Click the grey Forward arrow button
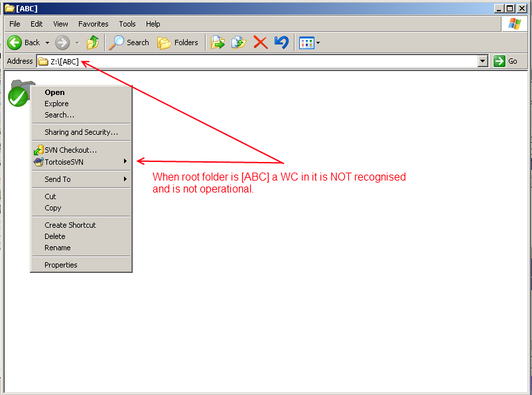The image size is (532, 395). 62,42
